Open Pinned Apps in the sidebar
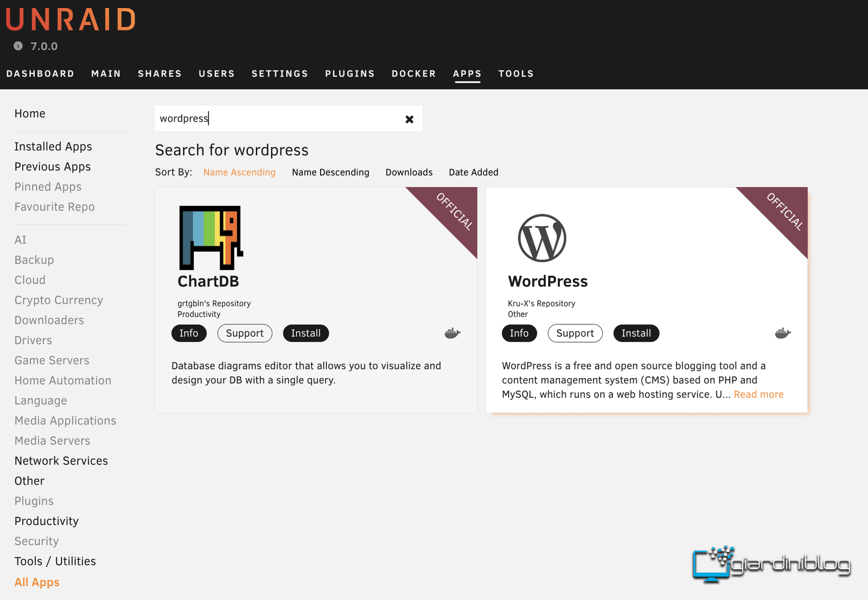The height and width of the screenshot is (600, 868). click(x=48, y=187)
